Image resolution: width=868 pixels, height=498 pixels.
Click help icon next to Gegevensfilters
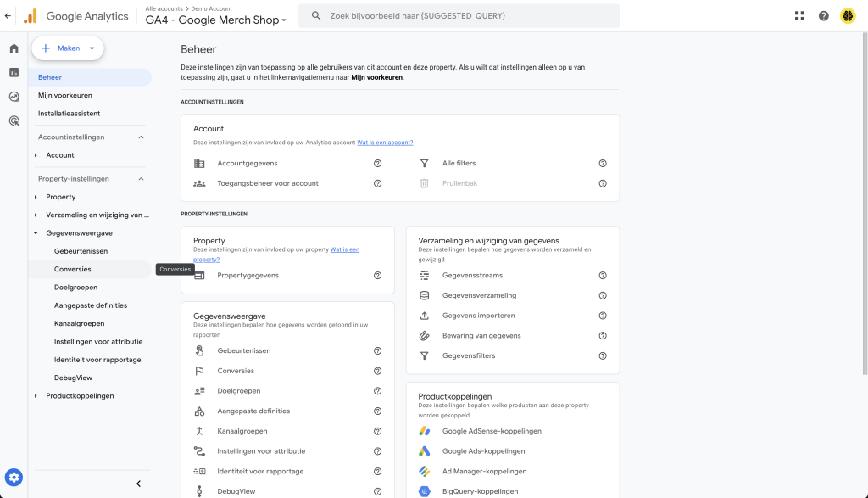(x=603, y=355)
